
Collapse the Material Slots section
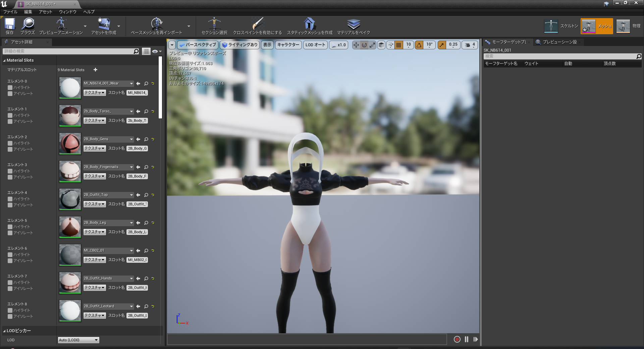tap(4, 61)
